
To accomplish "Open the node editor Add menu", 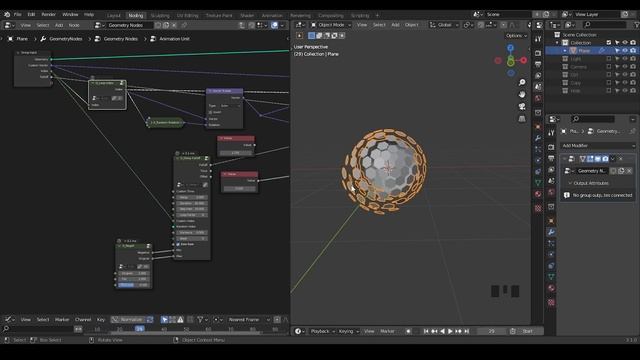I will [59, 25].
